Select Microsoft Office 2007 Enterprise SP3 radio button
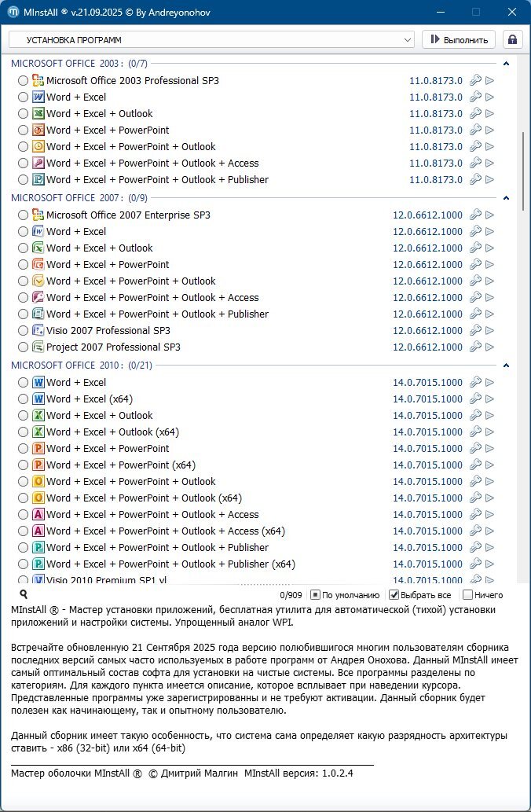 click(23, 215)
